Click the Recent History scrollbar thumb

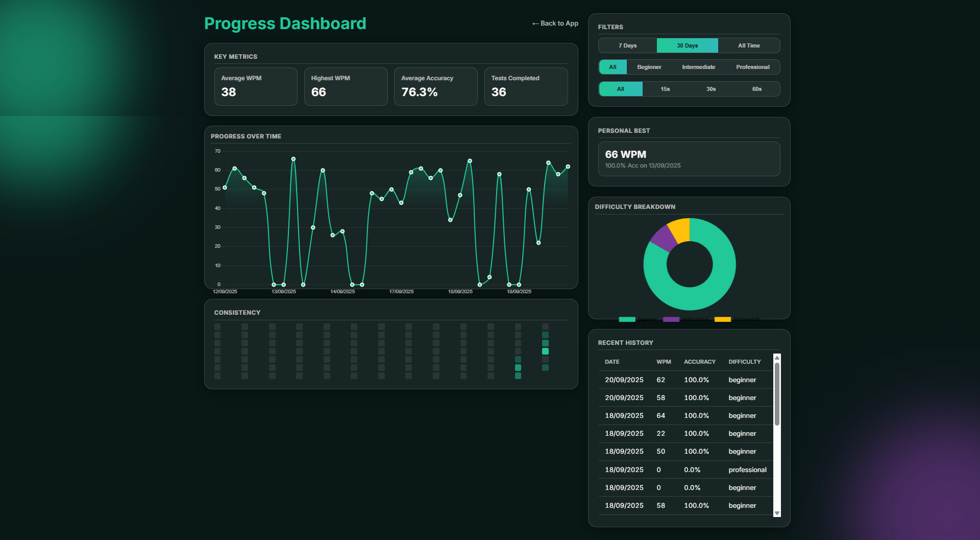click(x=777, y=393)
